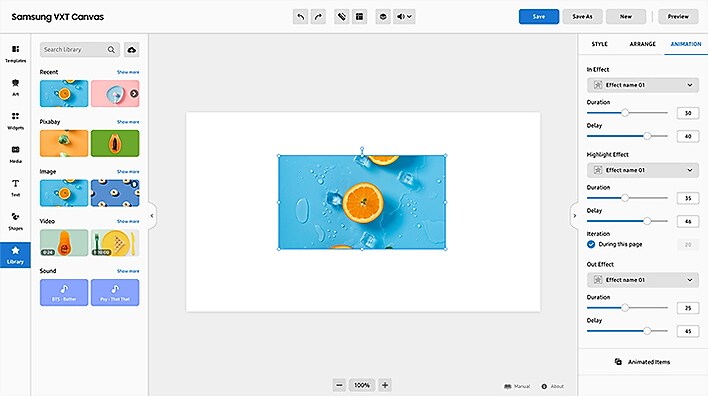The height and width of the screenshot is (396, 708).
Task: Click the Out Effect Delay value box
Action: (688, 331)
